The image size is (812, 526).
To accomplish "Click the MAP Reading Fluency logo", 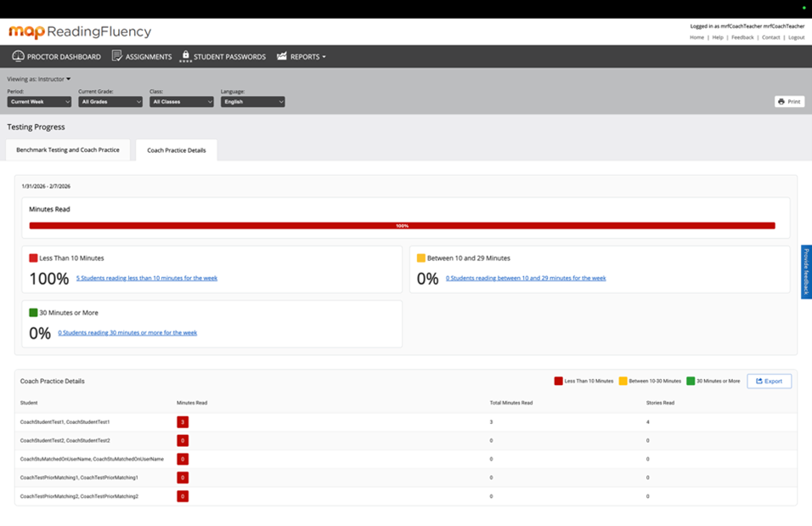I will (x=80, y=32).
